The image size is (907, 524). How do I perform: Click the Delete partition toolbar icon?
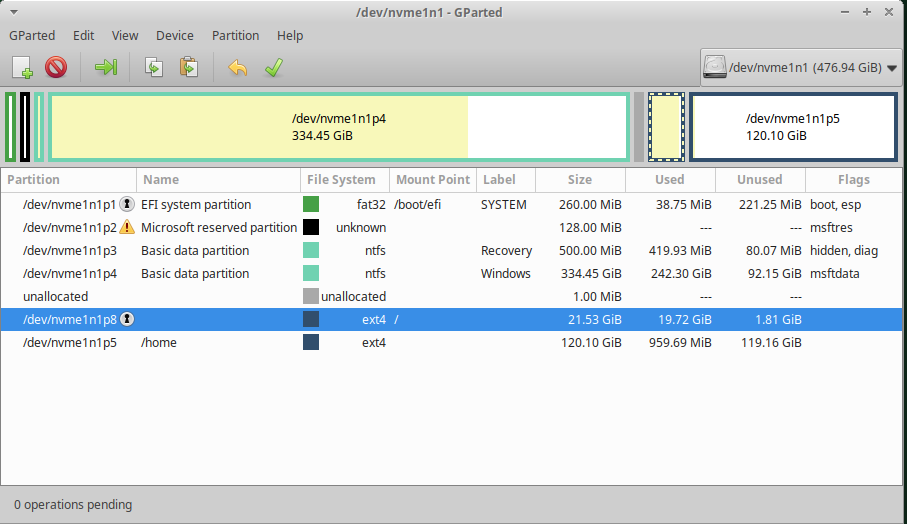pyautogui.click(x=56, y=67)
